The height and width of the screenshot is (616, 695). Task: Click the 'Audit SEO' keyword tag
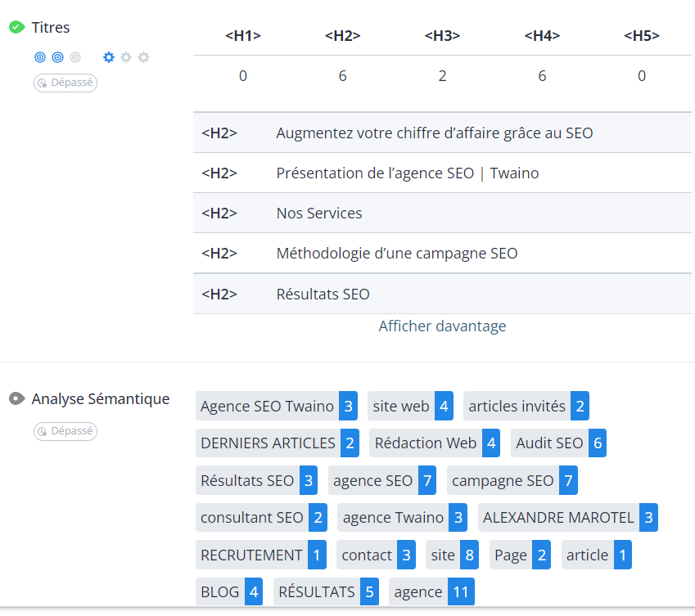click(x=558, y=443)
